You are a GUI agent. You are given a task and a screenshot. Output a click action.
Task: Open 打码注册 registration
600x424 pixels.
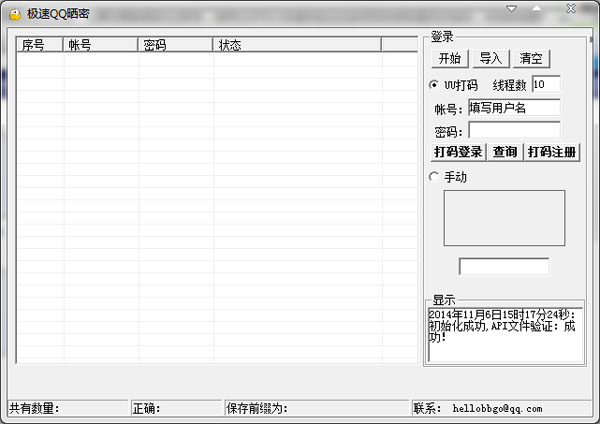click(x=552, y=152)
